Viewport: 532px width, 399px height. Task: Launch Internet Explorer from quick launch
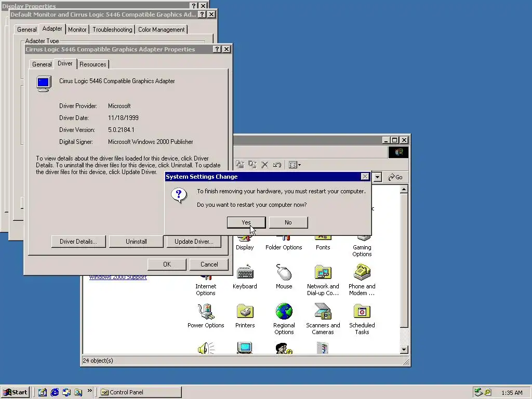pyautogui.click(x=55, y=392)
